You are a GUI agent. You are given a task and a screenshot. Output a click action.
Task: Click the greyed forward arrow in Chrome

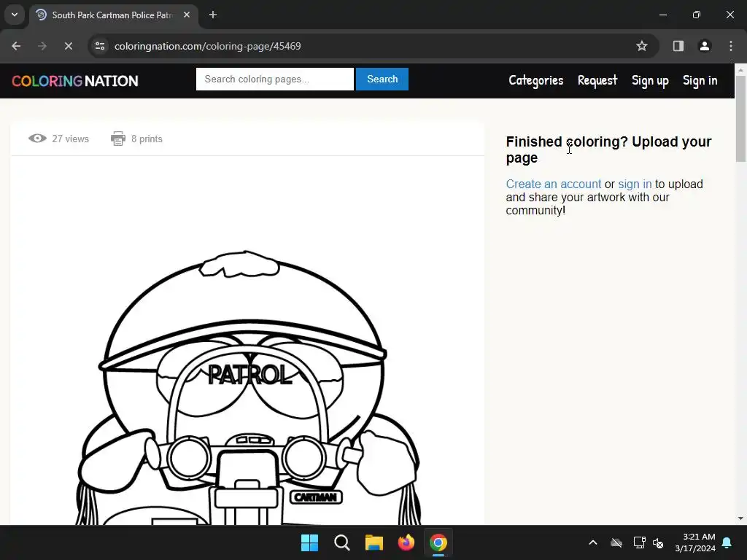click(42, 46)
